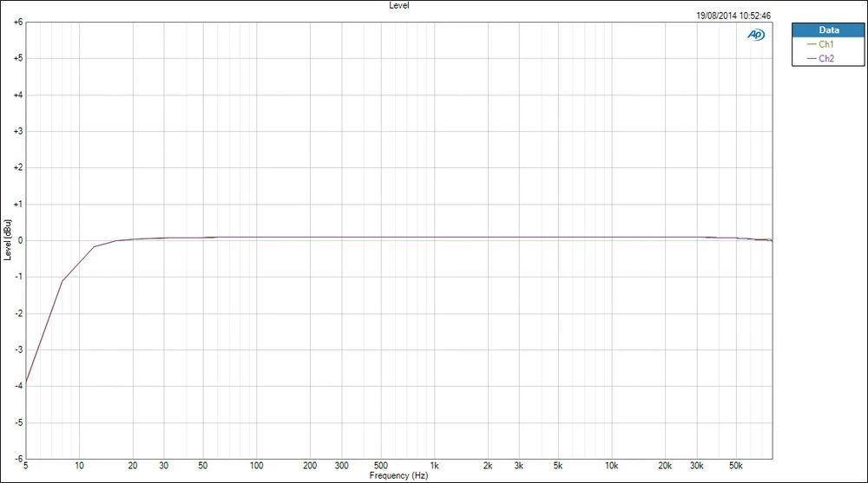The width and height of the screenshot is (868, 483).
Task: Click the 3k frequency tick label
Action: click(x=519, y=466)
